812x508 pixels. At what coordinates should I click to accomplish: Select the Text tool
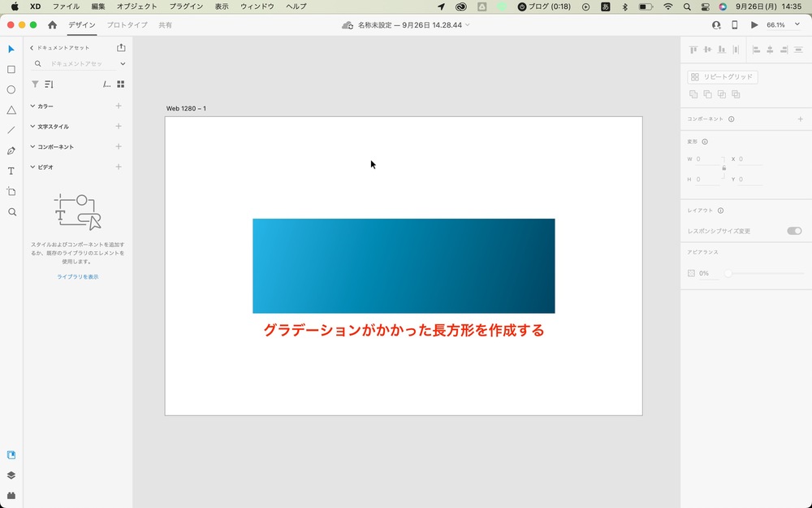pyautogui.click(x=11, y=171)
